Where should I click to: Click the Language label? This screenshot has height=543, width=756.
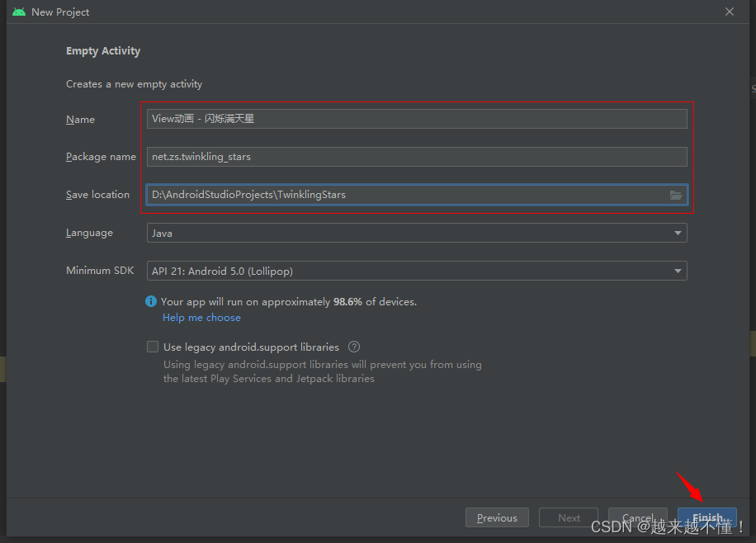click(x=89, y=233)
